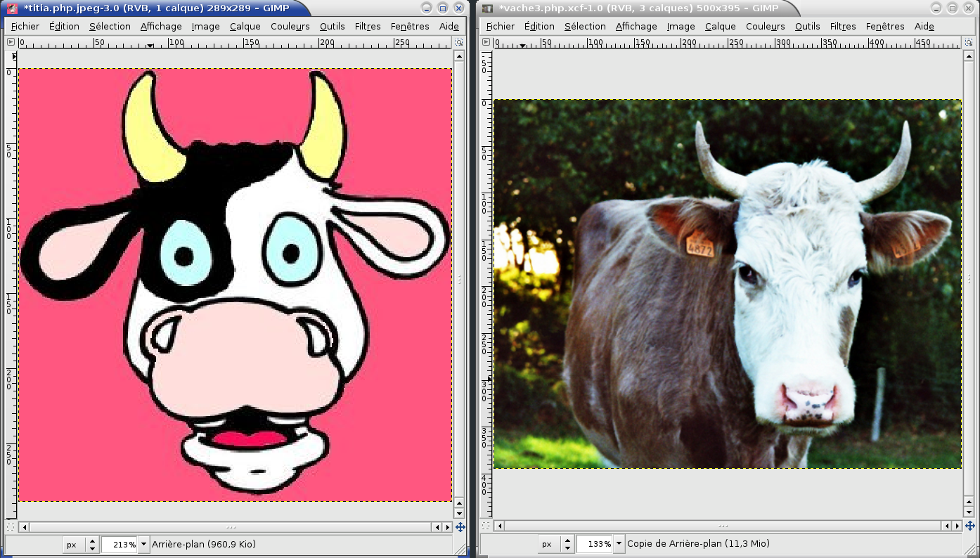The width and height of the screenshot is (980, 558).
Task: Click Fichier in the vache3.php.xcf window
Action: (500, 26)
